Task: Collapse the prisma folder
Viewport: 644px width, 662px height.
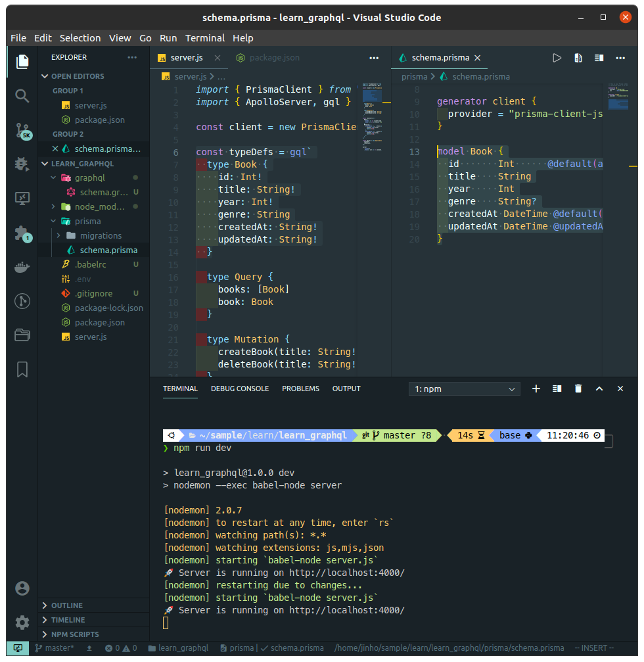Action: (53, 222)
